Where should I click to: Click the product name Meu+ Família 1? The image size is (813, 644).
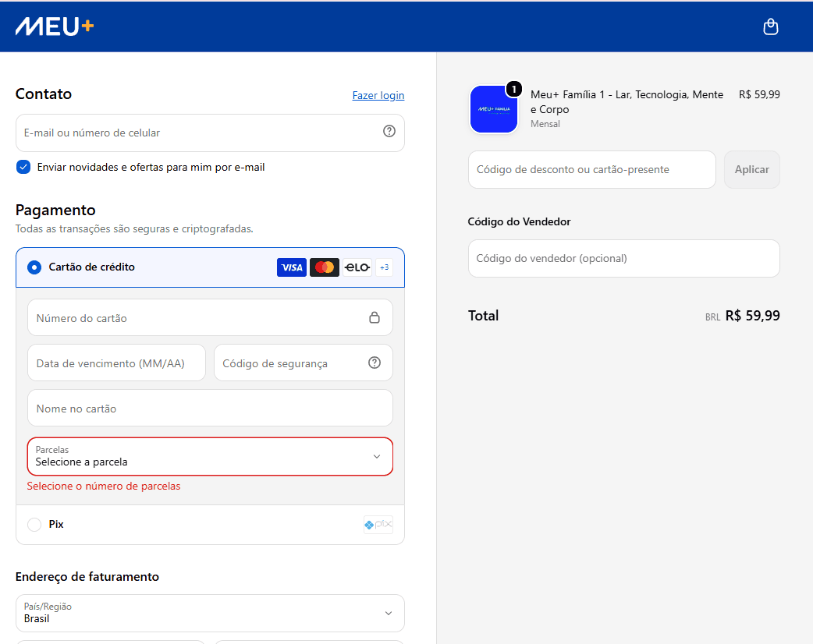(x=627, y=101)
